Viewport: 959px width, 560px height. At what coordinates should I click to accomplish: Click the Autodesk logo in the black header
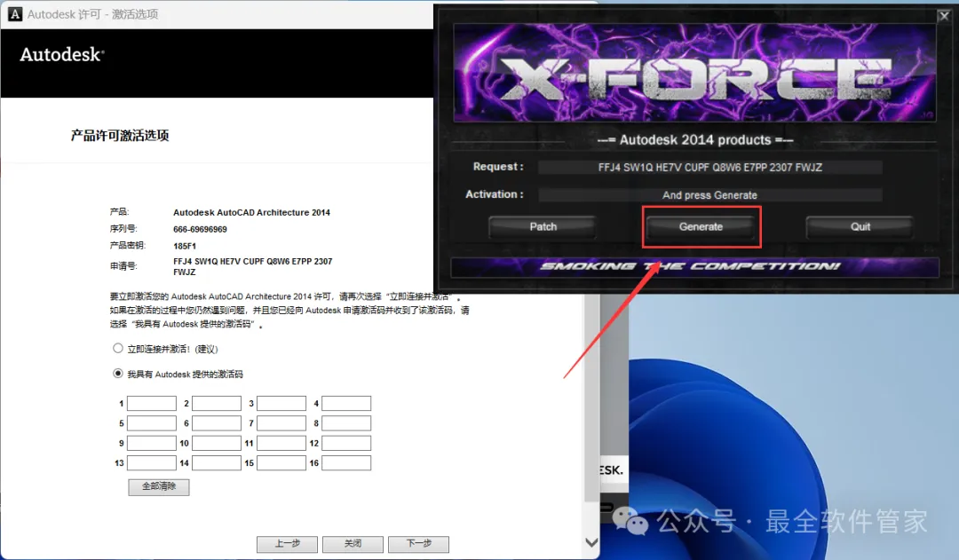pos(62,54)
